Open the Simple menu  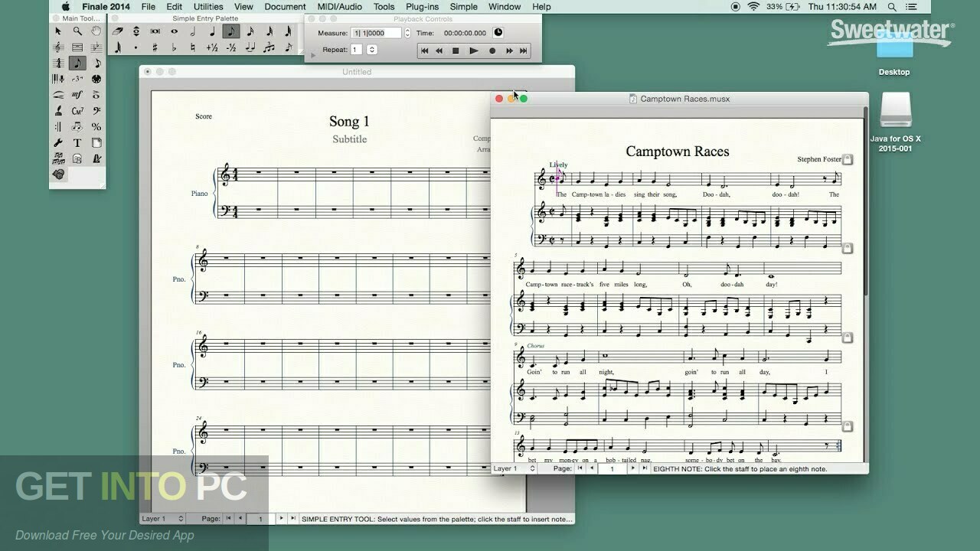pyautogui.click(x=464, y=7)
